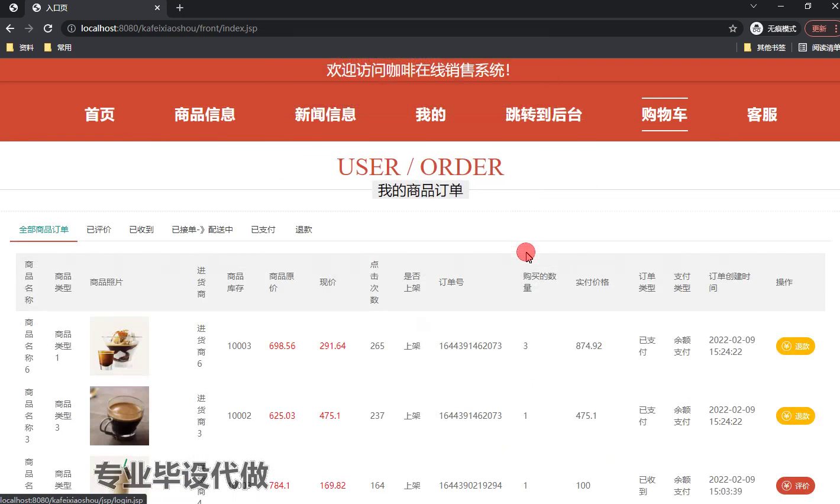Click stock value 10003
This screenshot has width=840, height=504.
pyautogui.click(x=239, y=346)
